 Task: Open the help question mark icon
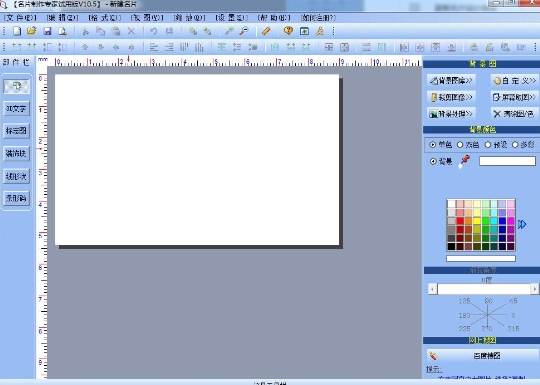pyautogui.click(x=288, y=31)
